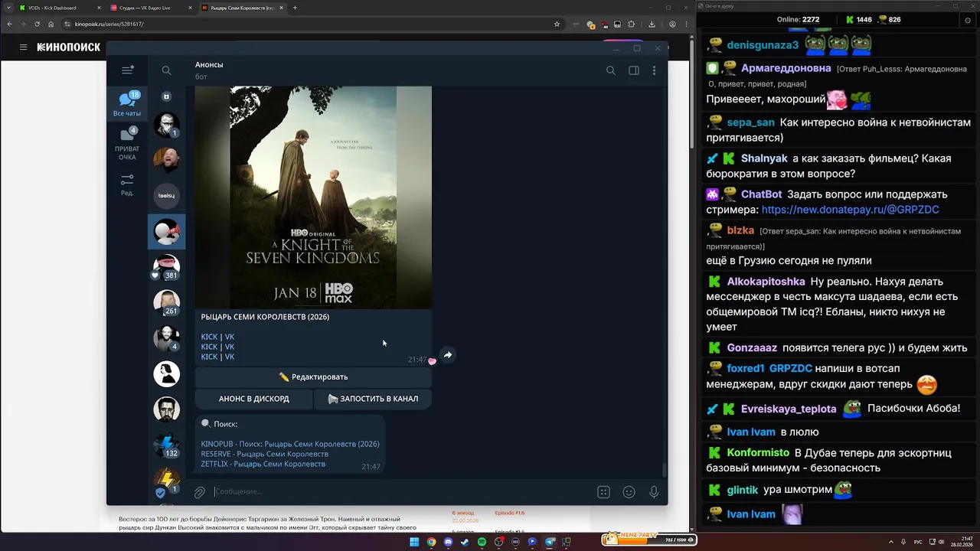This screenshot has width=980, height=551.
Task: Click the Telegram chat scrollbar
Action: [x=664, y=469]
